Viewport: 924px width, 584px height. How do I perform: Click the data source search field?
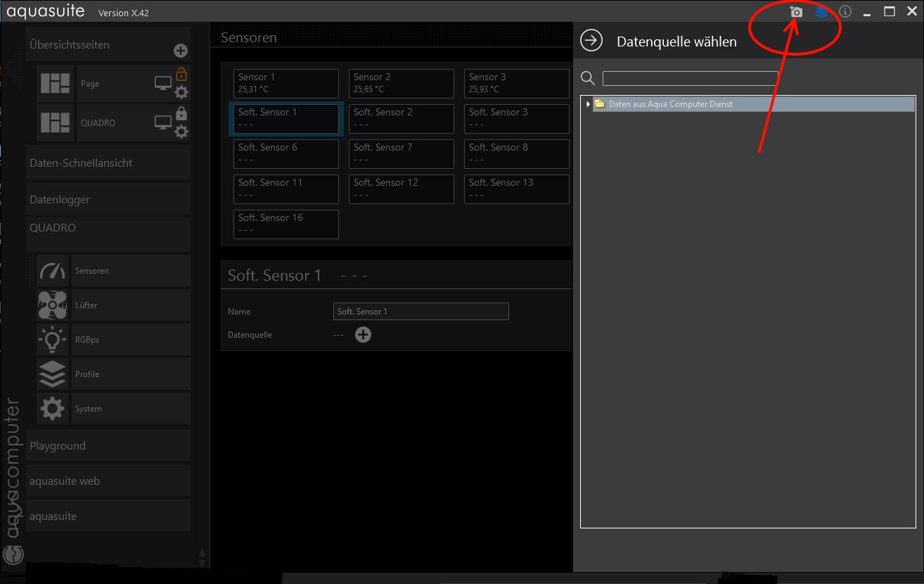(x=690, y=78)
